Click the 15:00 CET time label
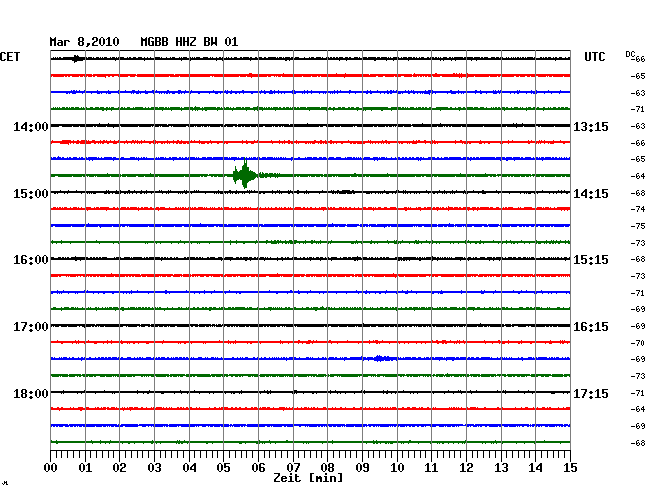 pyautogui.click(x=31, y=194)
